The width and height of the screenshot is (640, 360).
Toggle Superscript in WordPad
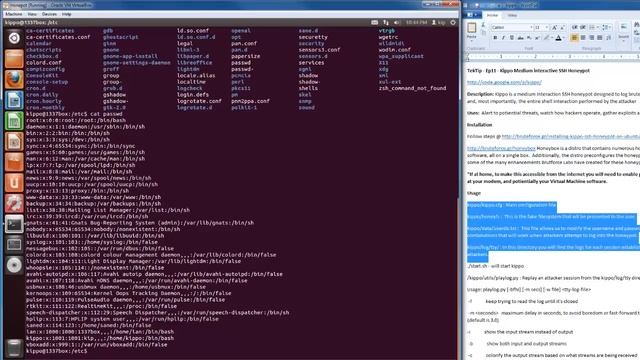tap(537, 38)
